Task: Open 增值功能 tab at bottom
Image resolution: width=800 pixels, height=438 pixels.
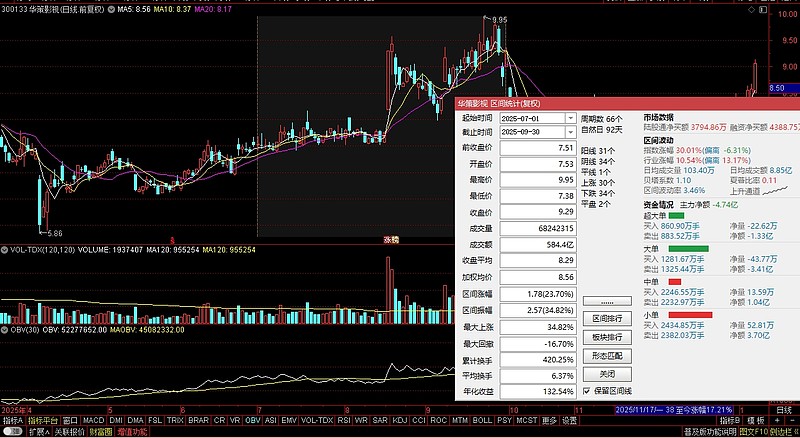Action: coord(132,432)
